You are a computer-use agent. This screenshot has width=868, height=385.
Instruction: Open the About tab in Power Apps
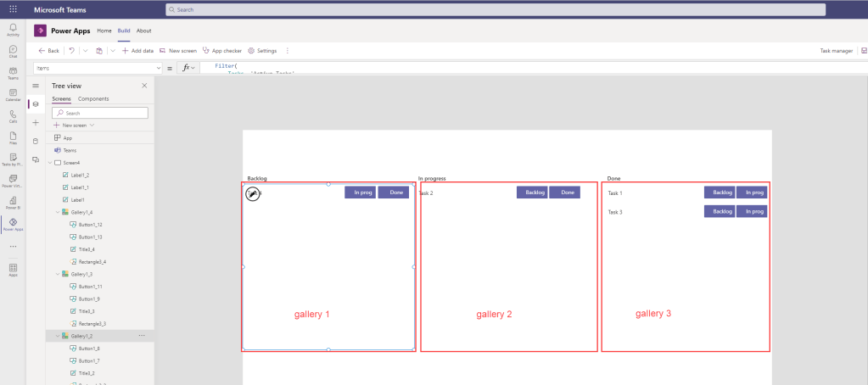tap(143, 31)
